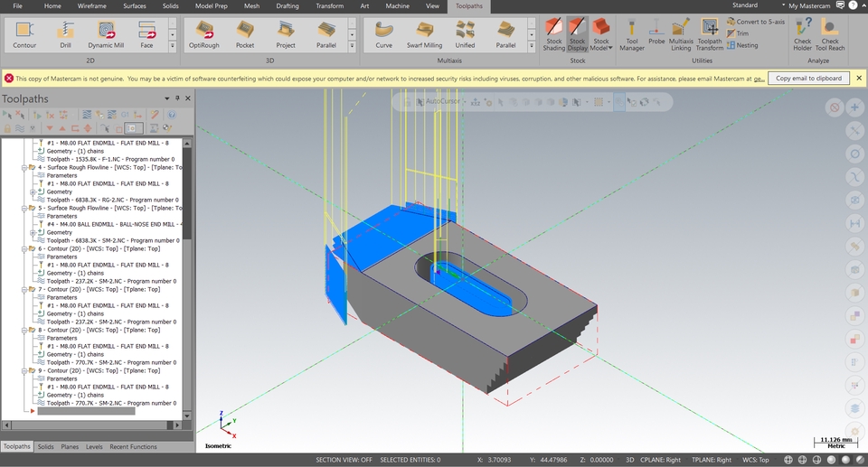
Task: Toggle the highlighted display-only-selected toolpaths button
Action: (x=134, y=128)
